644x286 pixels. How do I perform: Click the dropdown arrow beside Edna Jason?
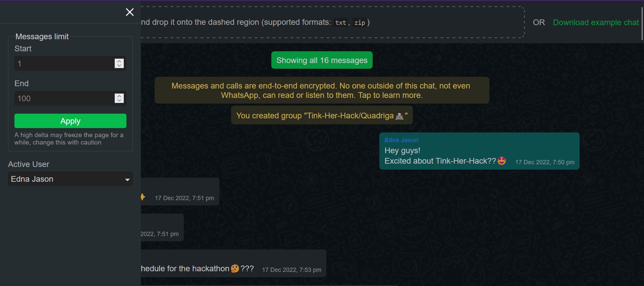(127, 180)
